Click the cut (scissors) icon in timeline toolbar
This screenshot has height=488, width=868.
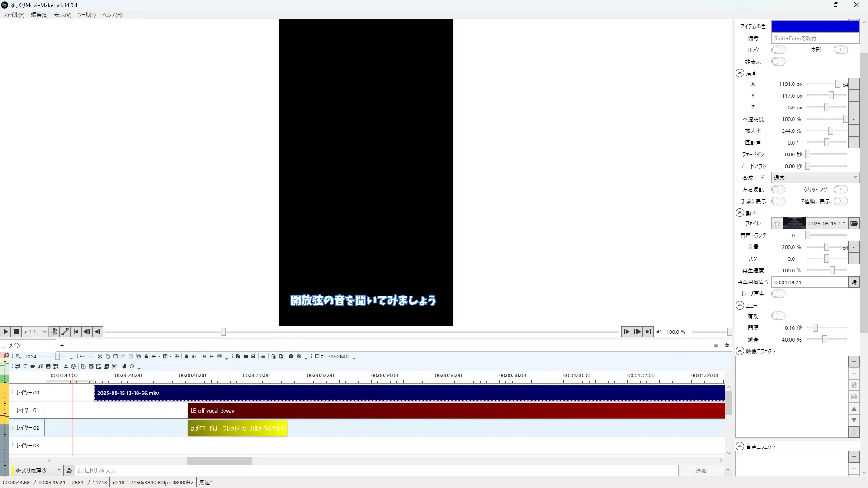tap(100, 357)
